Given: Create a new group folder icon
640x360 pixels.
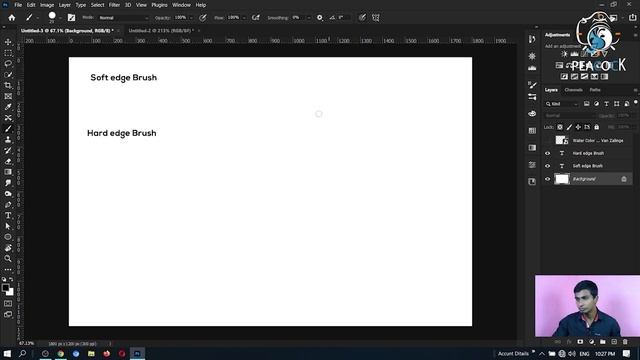Looking at the screenshot, I should tap(603, 342).
